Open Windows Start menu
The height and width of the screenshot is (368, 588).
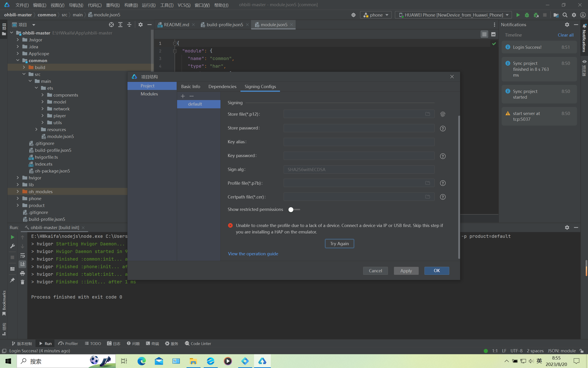[8, 361]
